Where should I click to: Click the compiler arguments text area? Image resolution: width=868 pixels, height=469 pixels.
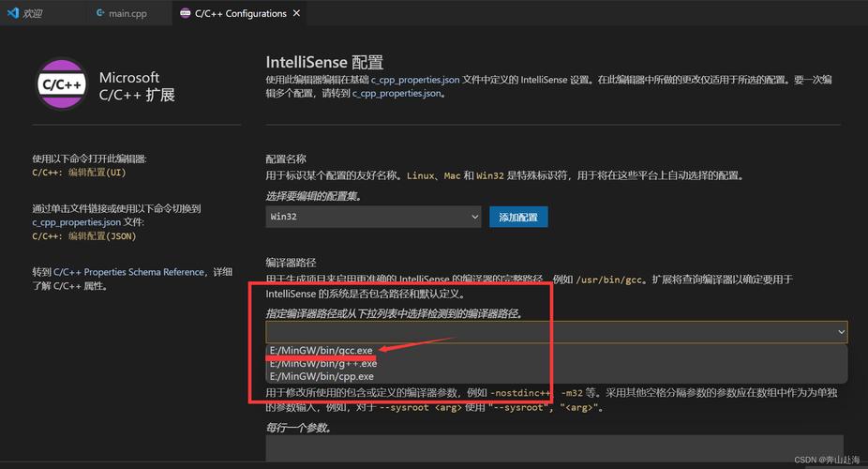(554, 448)
